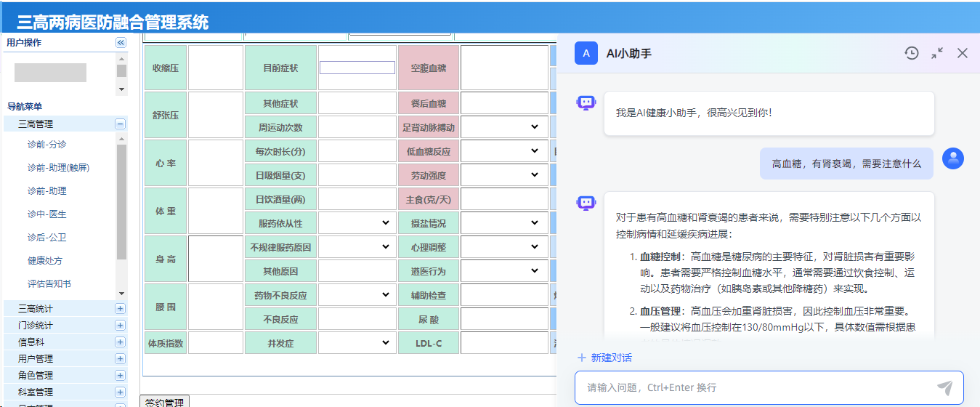Image resolution: width=980 pixels, height=407 pixels.
Task: Click the 日饮酒量(两) input field
Action: click(357, 199)
